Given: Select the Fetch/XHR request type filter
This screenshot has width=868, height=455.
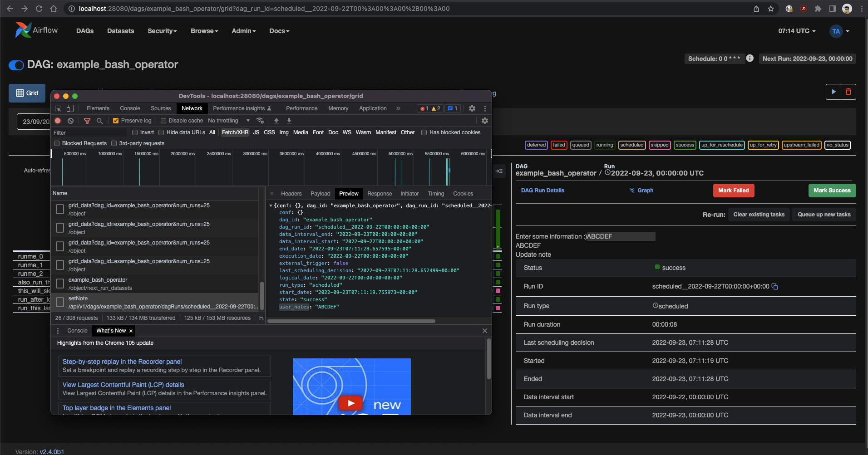Looking at the screenshot, I should point(235,132).
